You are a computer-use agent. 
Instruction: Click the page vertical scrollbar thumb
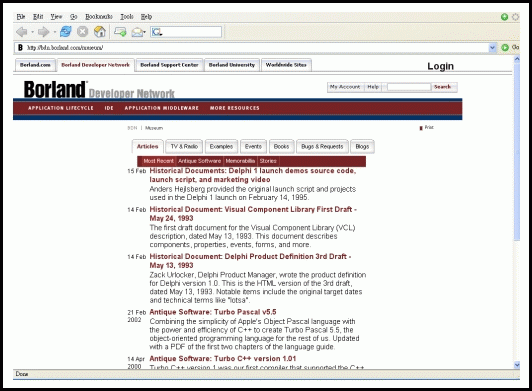(517, 152)
